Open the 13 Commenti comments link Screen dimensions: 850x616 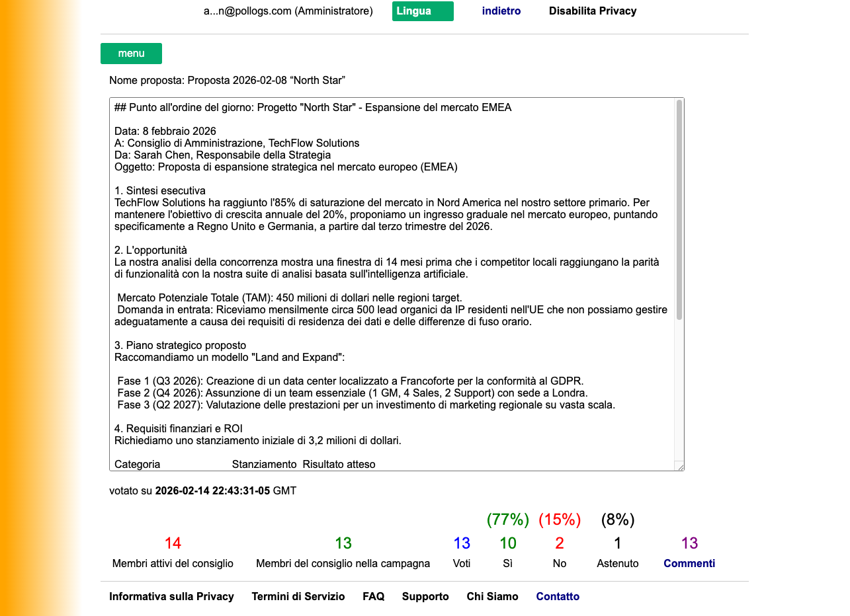tap(689, 563)
